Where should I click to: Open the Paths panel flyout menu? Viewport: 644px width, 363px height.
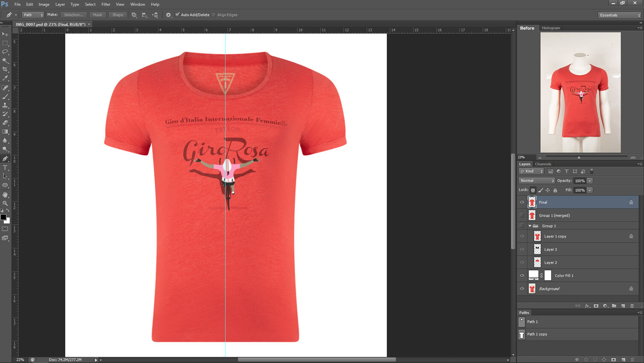coord(640,313)
